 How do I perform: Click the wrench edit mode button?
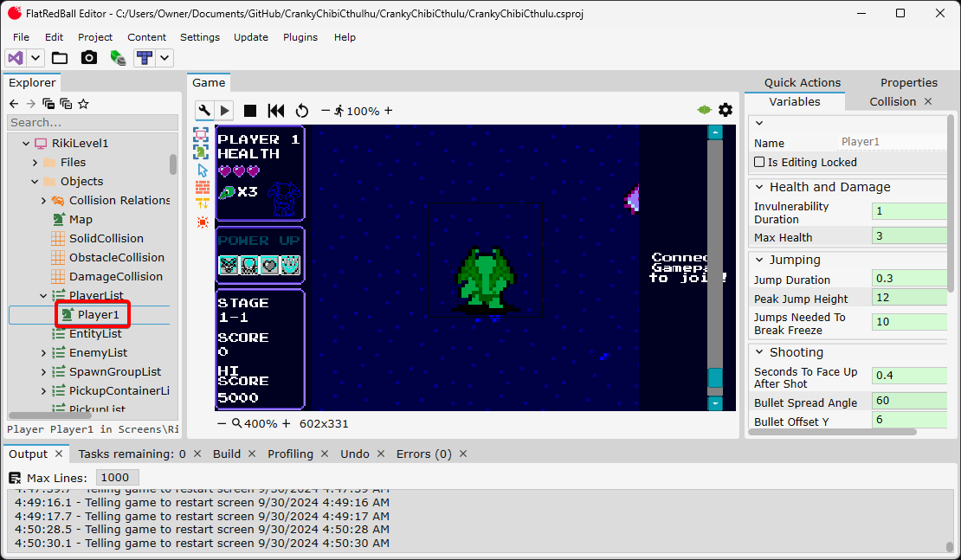[204, 111]
